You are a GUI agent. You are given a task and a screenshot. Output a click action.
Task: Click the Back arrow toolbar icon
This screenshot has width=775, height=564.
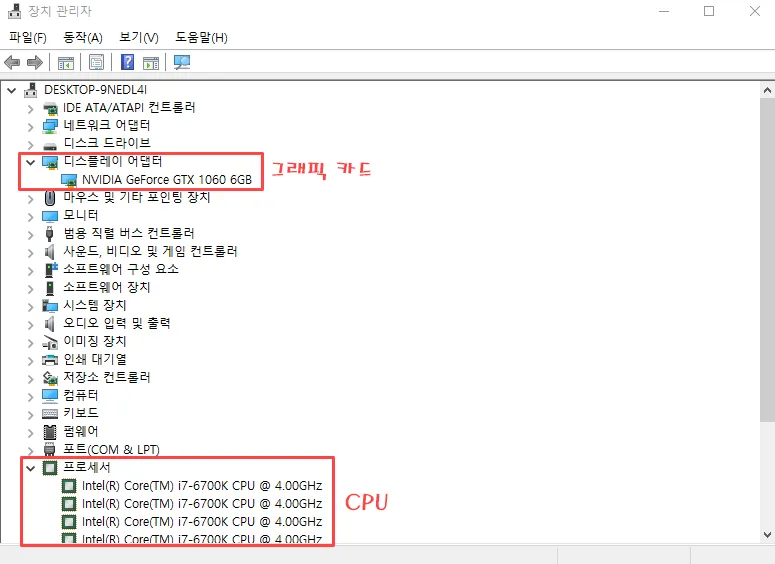pos(12,62)
